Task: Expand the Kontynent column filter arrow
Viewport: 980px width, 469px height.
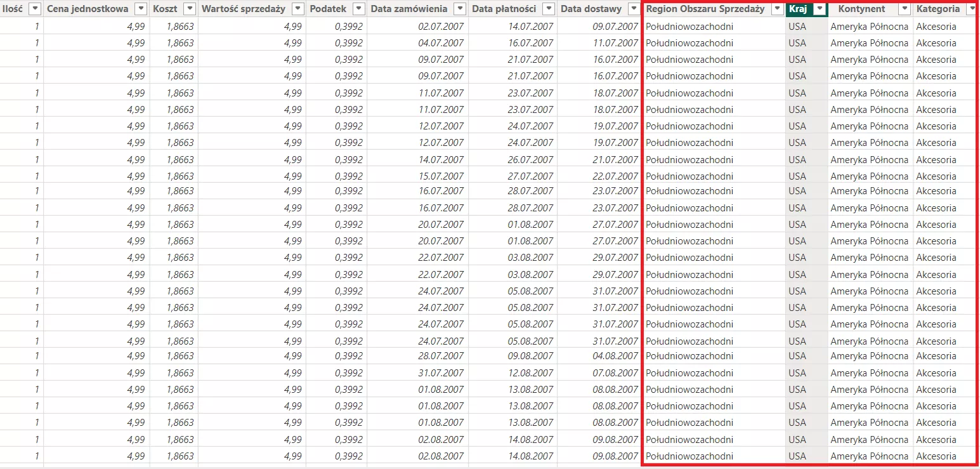Action: pos(904,9)
